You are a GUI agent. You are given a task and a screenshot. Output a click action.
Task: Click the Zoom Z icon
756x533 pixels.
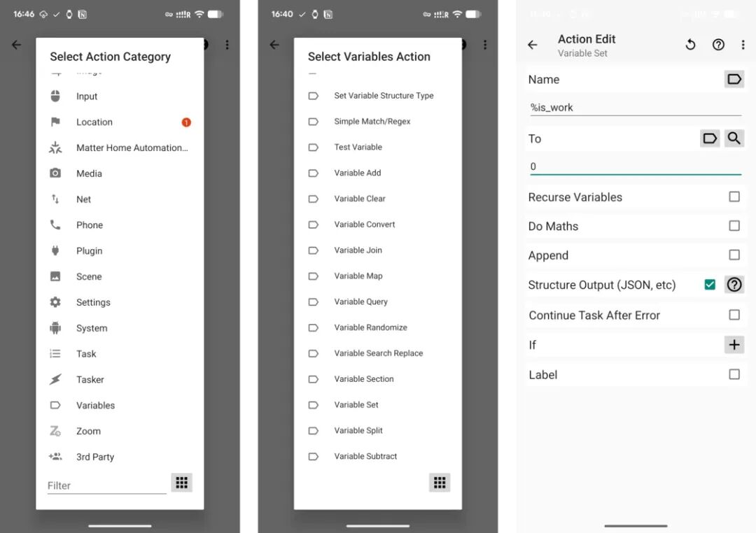55,431
